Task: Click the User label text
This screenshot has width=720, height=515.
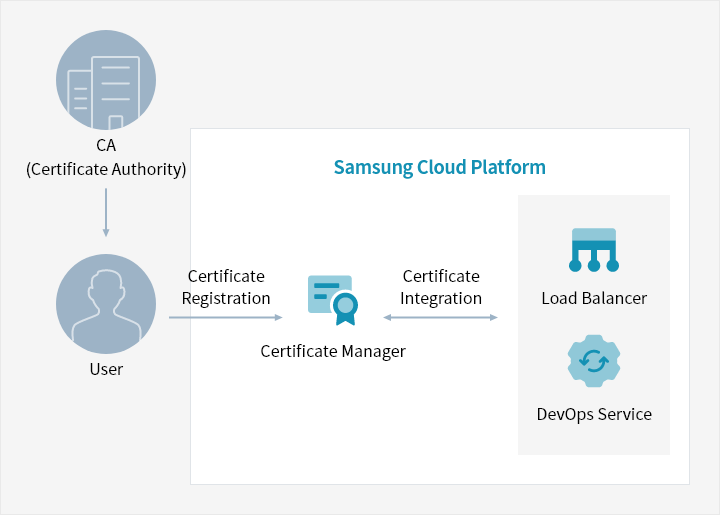Action: (106, 369)
